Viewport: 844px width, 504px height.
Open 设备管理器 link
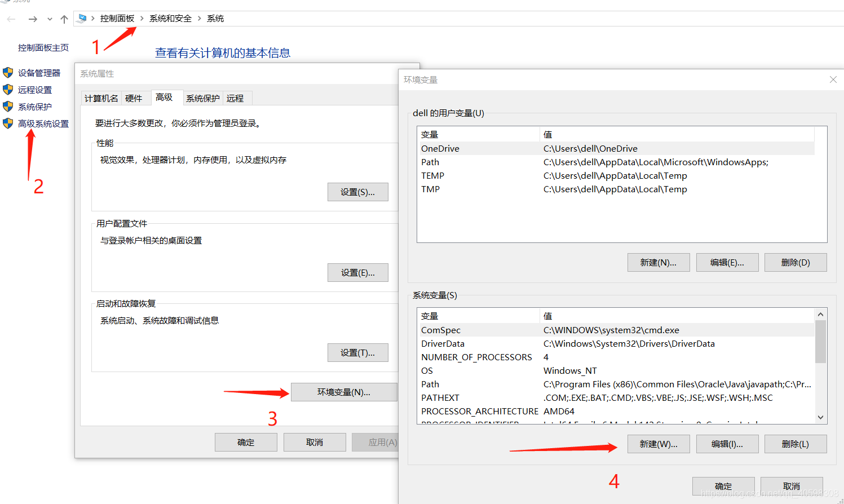(x=39, y=73)
